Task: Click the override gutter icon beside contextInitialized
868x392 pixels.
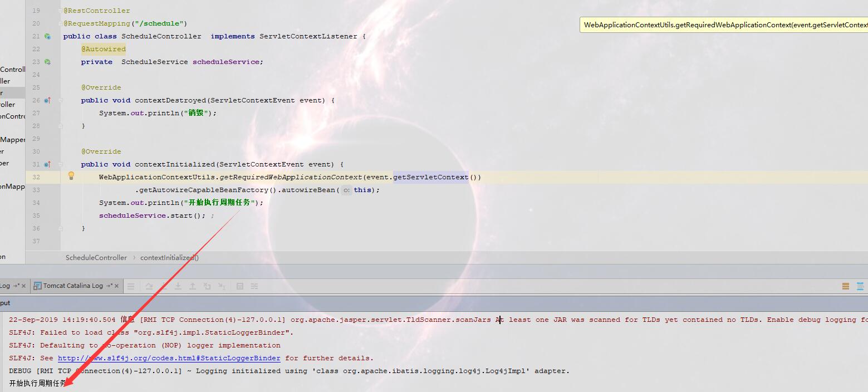Action: pyautogui.click(x=47, y=164)
